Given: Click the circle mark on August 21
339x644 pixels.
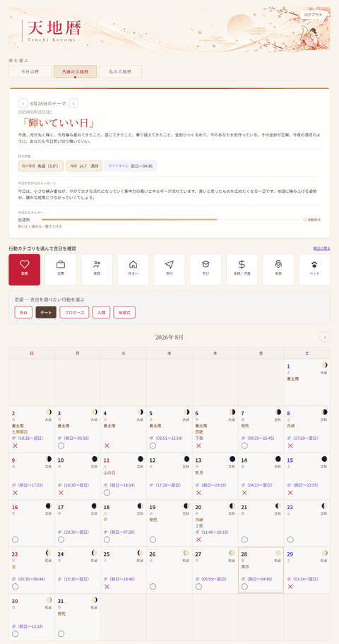Looking at the screenshot, I should 244,539.
